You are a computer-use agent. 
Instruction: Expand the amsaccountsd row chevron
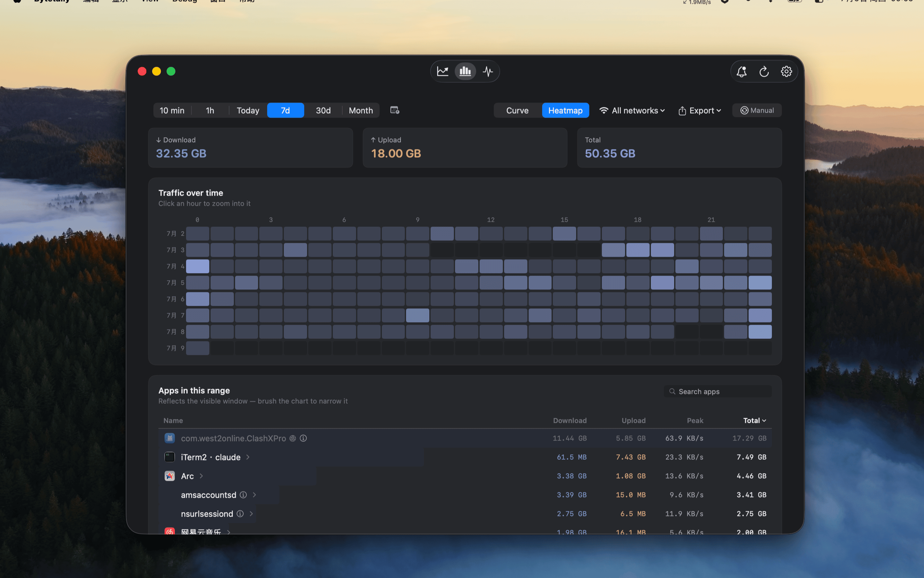pyautogui.click(x=254, y=495)
